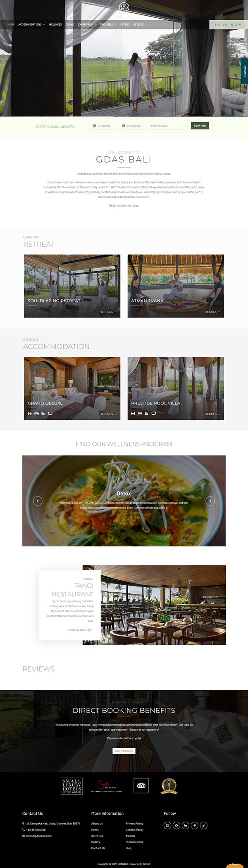This screenshot has width=248, height=868.
Task: Click the Promo Code input field
Action: click(x=167, y=126)
